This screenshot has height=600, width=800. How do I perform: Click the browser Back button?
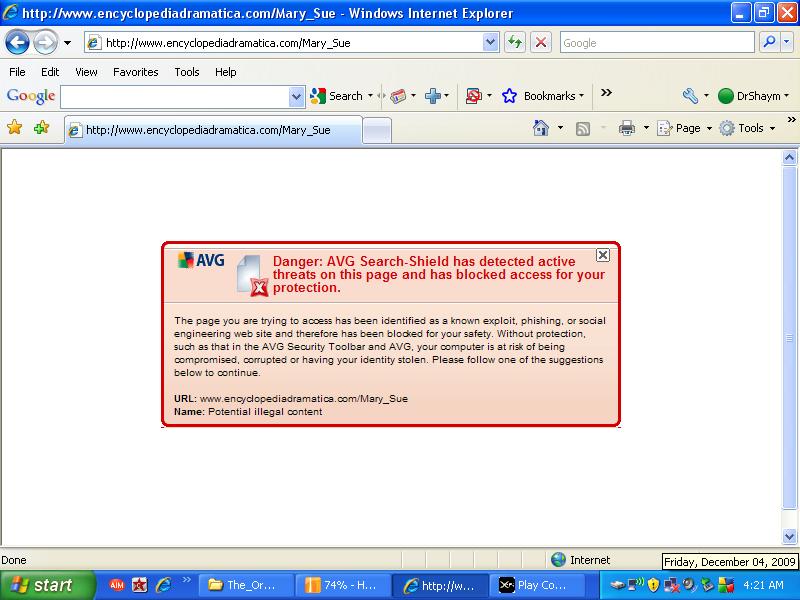point(17,43)
